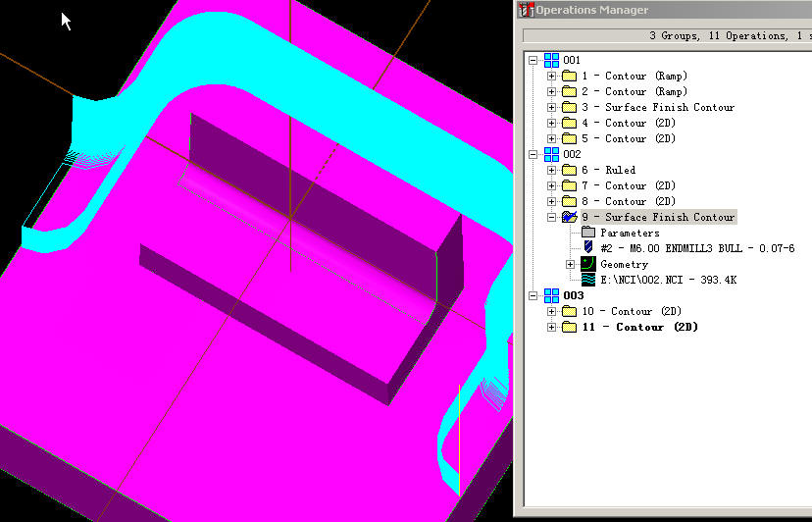Expand operation 3 - Surface Finish Contour
The height and width of the screenshot is (522, 812).
point(551,107)
